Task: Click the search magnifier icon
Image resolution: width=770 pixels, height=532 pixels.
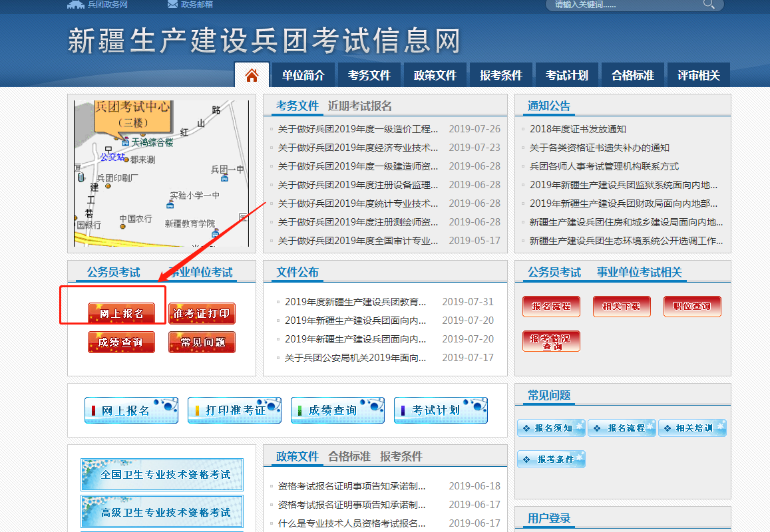Action: (x=709, y=4)
